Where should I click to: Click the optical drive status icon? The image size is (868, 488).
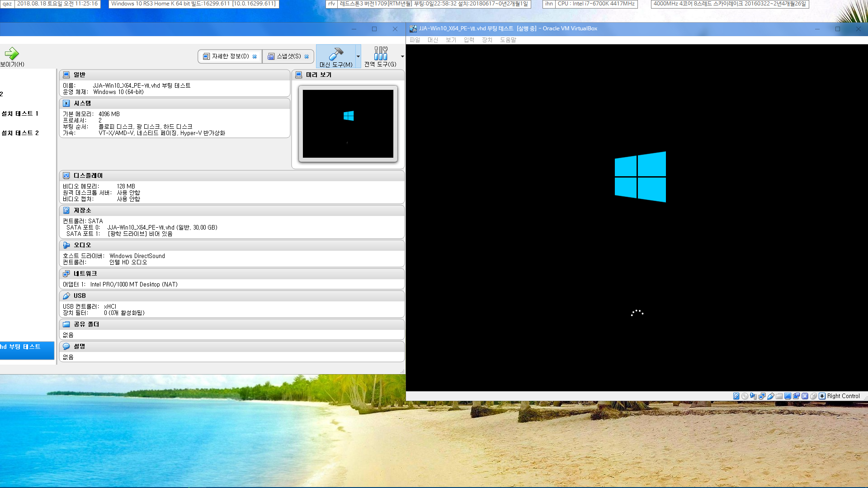coord(745,396)
